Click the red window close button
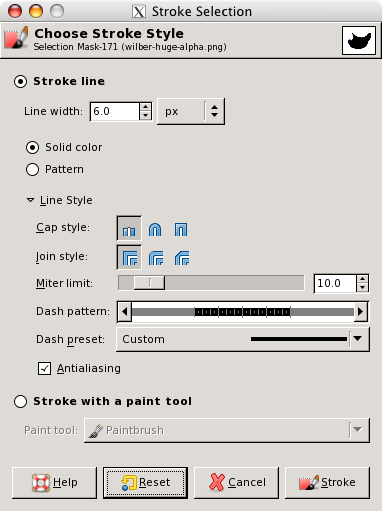The image size is (382, 511). (x=15, y=11)
